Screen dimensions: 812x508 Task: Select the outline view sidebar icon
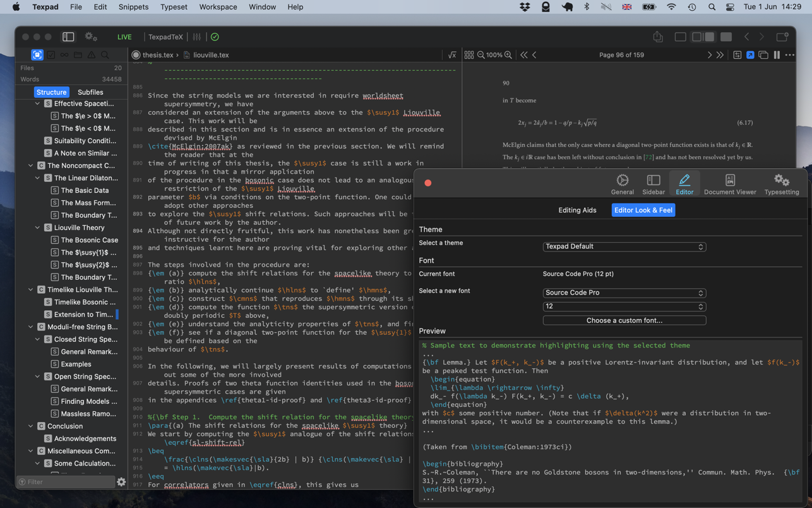37,55
